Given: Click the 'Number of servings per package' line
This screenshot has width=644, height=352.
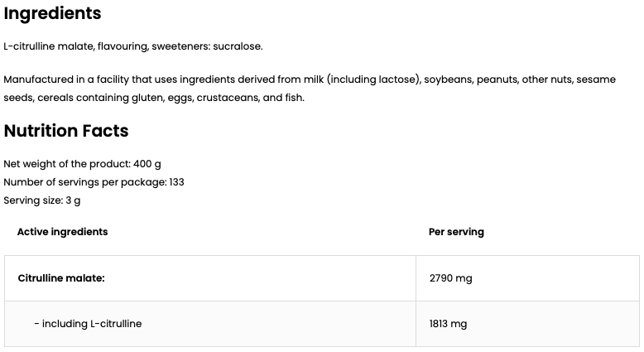Looking at the screenshot, I should pos(94,182).
